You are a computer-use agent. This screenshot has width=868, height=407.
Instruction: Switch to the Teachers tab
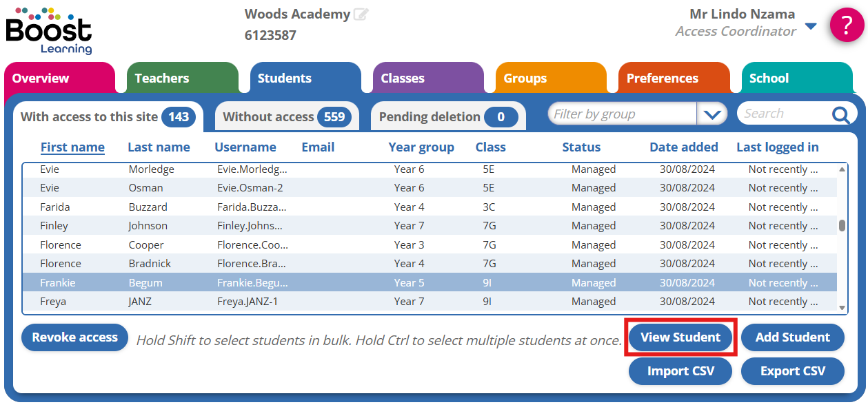182,79
